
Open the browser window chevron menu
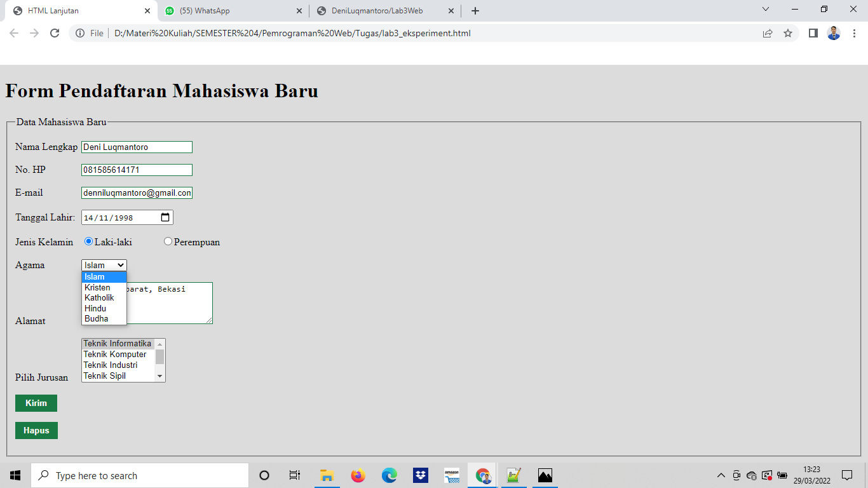pos(765,10)
